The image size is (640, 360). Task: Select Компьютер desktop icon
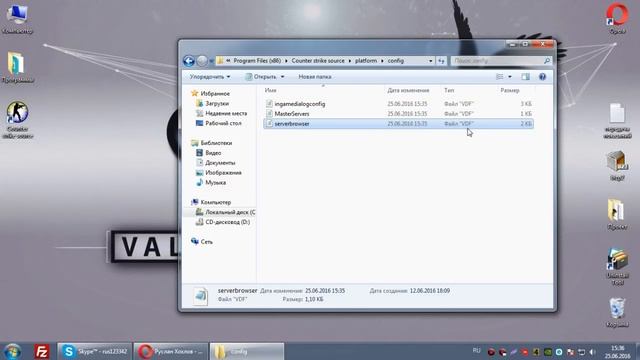tap(17, 19)
